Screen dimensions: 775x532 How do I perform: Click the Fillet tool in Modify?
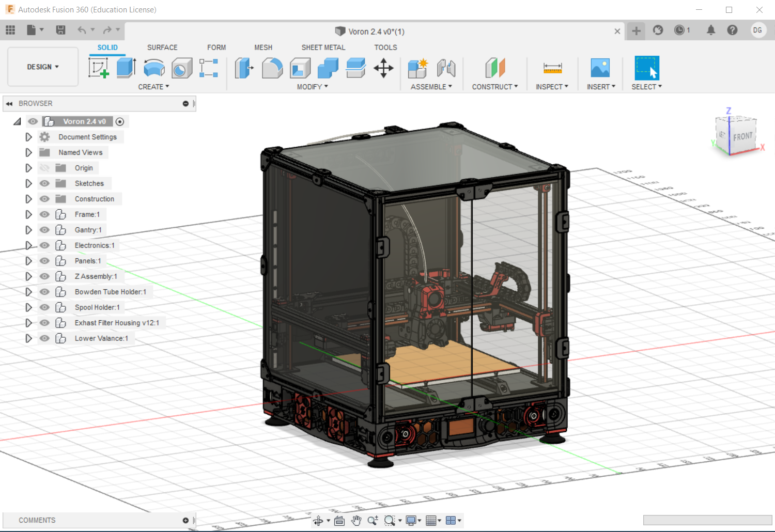[272, 68]
